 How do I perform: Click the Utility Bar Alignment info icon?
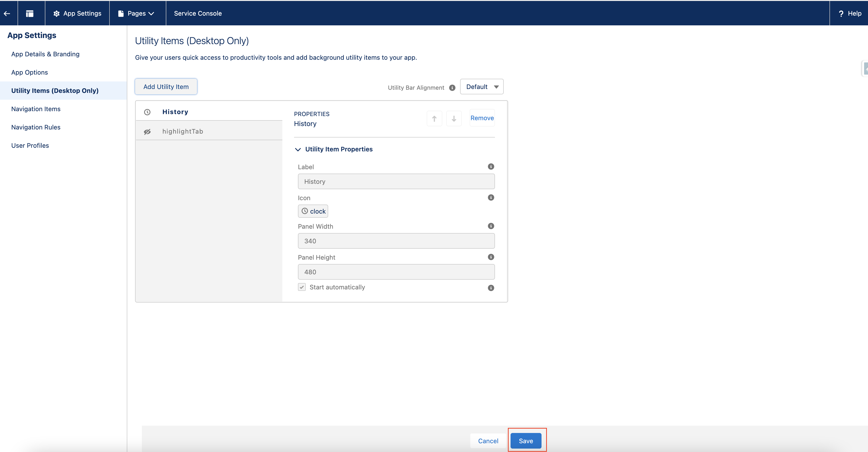pyautogui.click(x=452, y=88)
